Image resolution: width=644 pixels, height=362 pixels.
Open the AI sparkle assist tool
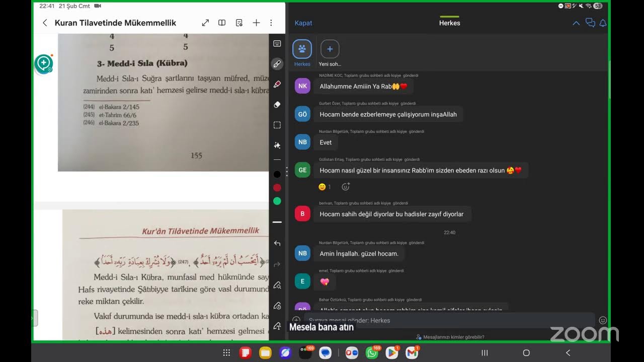pyautogui.click(x=277, y=145)
